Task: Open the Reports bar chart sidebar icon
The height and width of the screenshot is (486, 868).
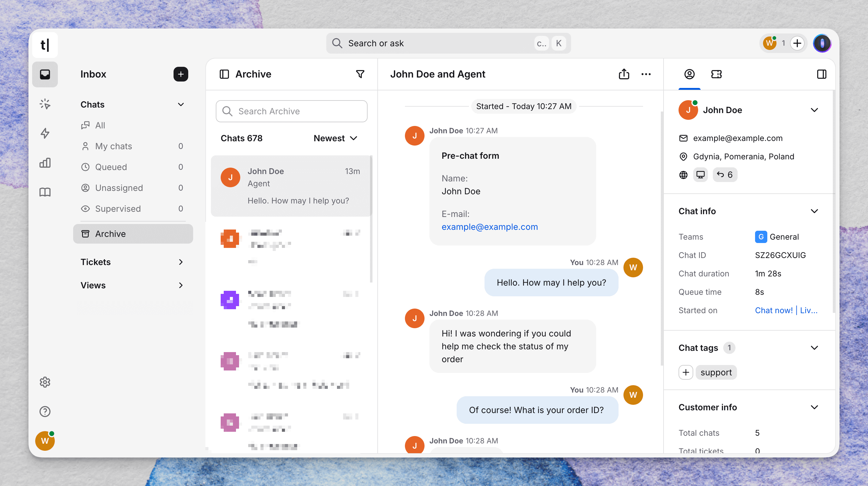Action: click(x=45, y=163)
